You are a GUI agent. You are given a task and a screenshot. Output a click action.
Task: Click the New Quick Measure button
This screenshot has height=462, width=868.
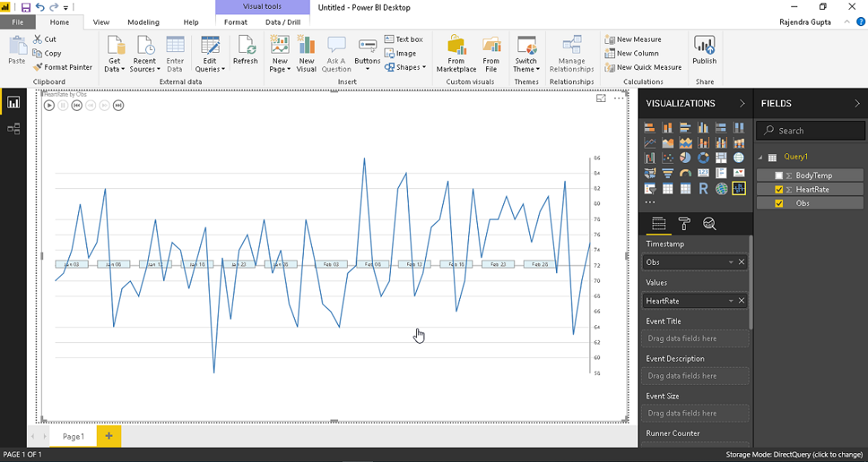point(643,67)
